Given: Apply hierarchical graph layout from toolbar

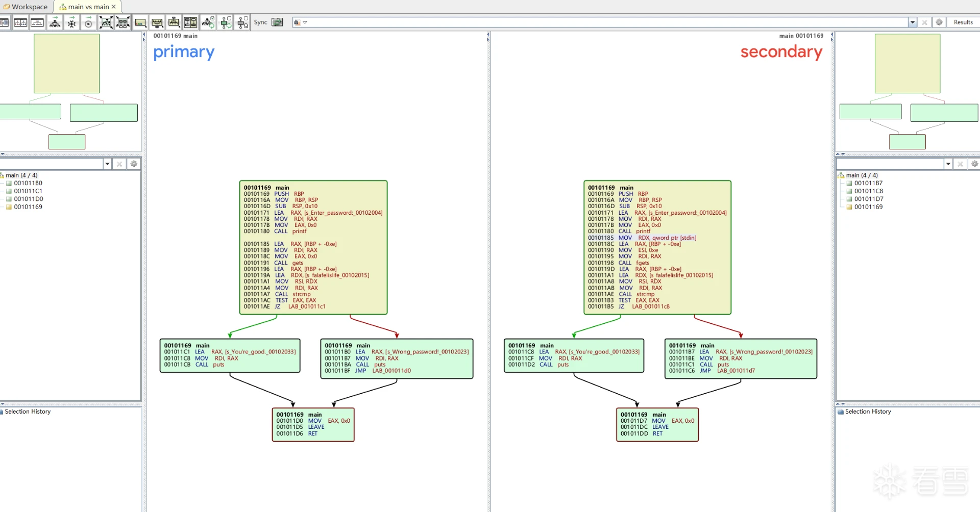Looking at the screenshot, I should 55,22.
